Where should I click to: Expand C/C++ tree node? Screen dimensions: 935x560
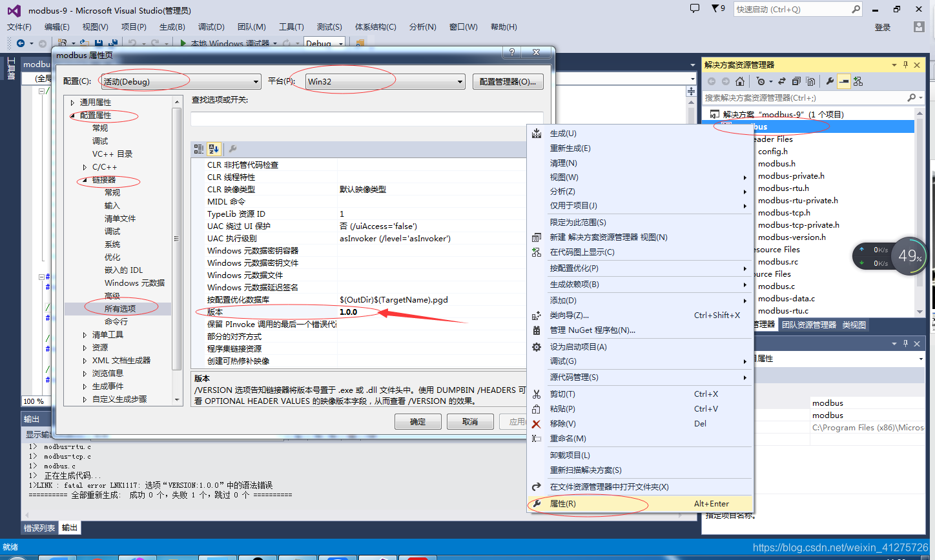click(x=85, y=167)
